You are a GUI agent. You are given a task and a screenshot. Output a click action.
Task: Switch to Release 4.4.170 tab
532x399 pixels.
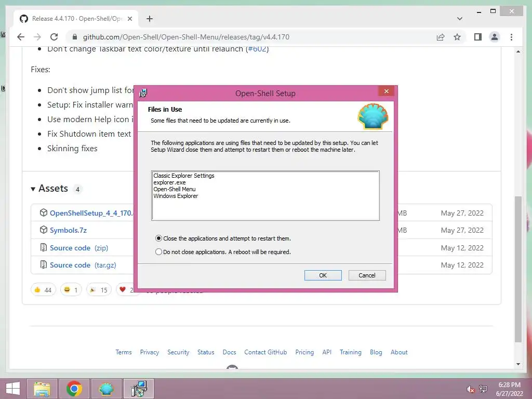75,19
